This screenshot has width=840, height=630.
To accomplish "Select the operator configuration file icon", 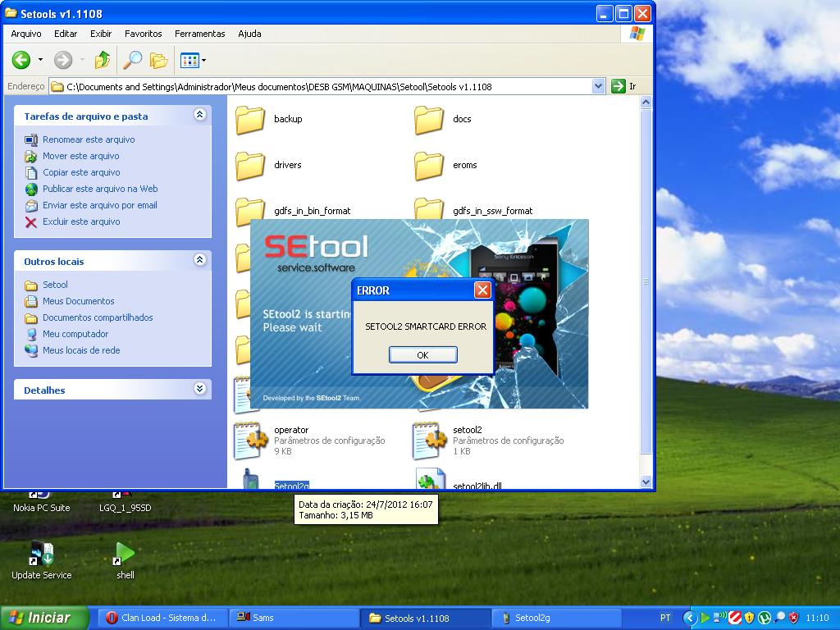I will coord(251,441).
